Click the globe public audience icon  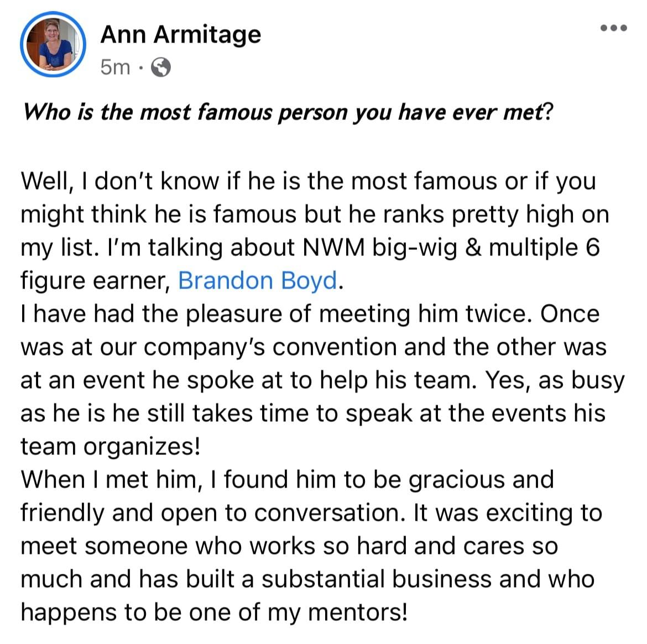tap(160, 67)
